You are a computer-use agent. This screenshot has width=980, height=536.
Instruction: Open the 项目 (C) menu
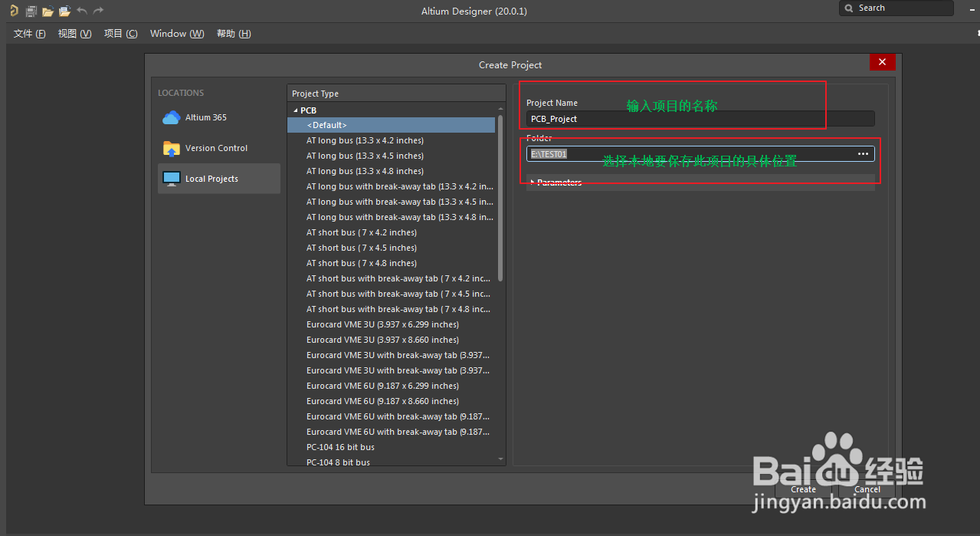tap(121, 34)
